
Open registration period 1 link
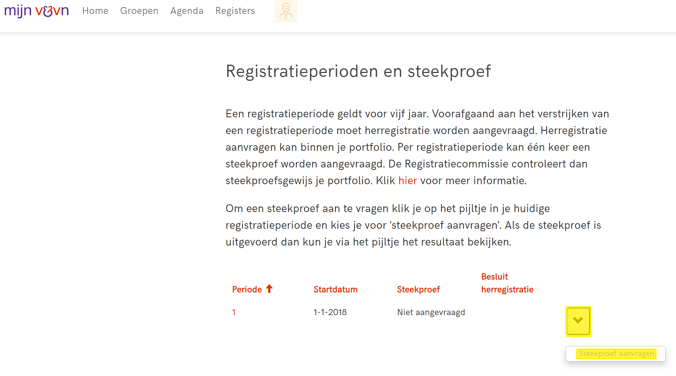tap(234, 312)
